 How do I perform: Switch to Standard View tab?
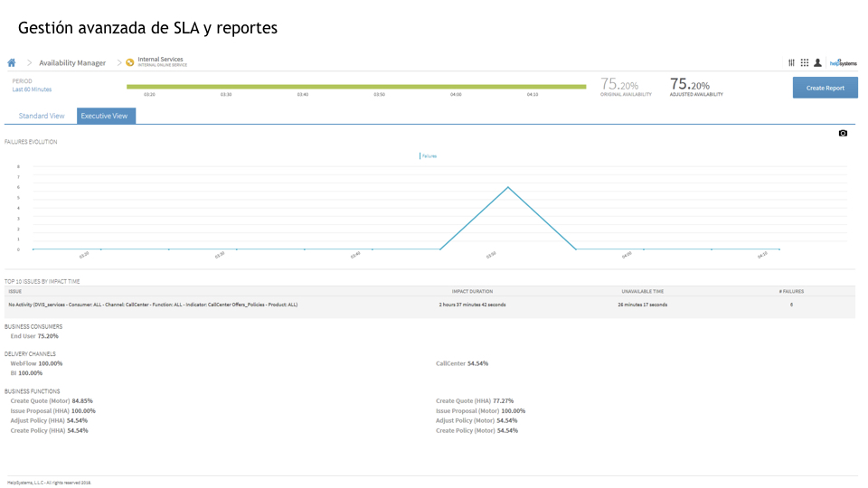(x=42, y=116)
